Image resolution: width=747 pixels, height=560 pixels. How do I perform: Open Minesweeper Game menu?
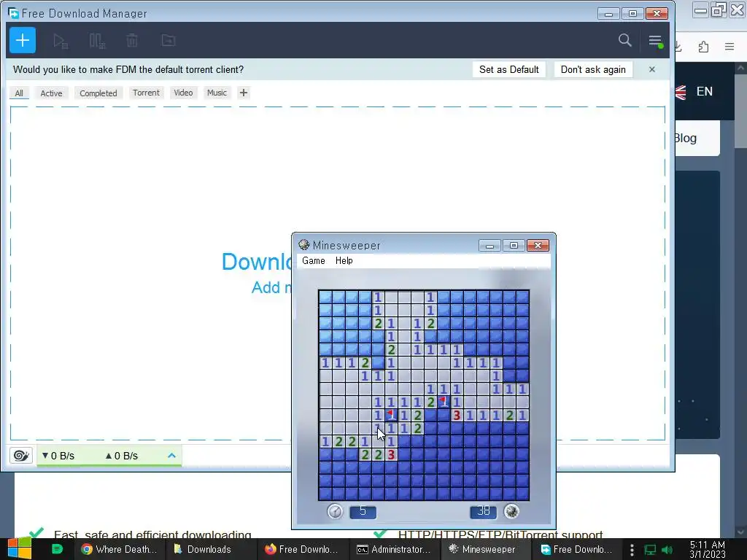click(314, 260)
